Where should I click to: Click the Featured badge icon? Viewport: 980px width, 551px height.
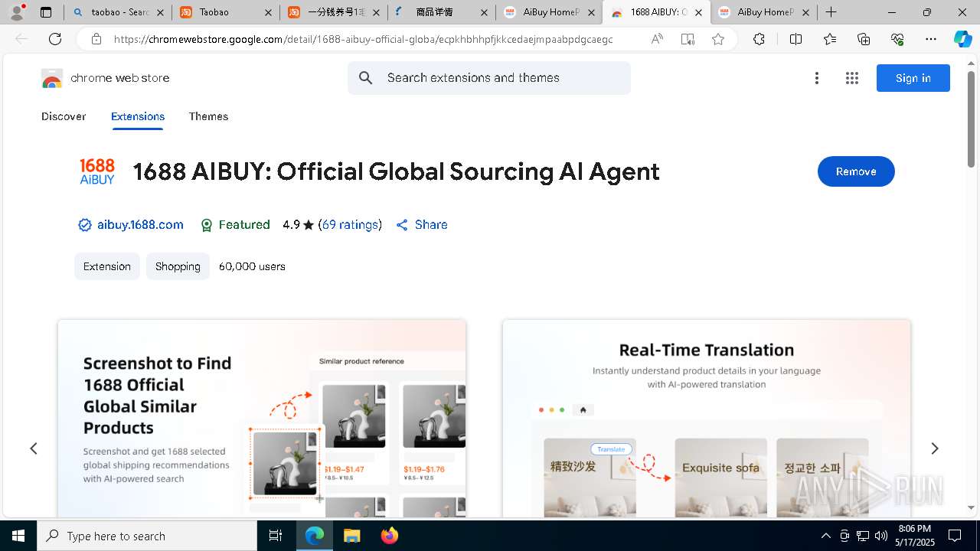[206, 225]
